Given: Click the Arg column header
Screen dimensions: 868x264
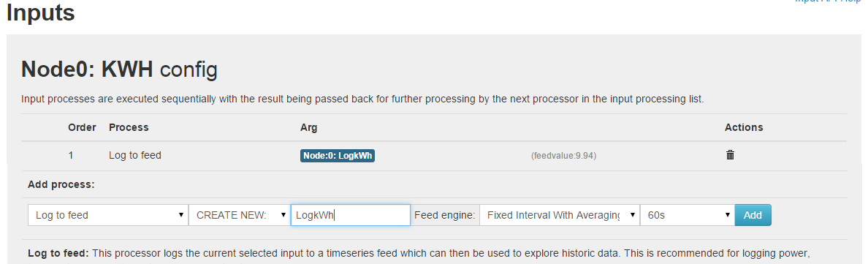Looking at the screenshot, I should [x=308, y=127].
